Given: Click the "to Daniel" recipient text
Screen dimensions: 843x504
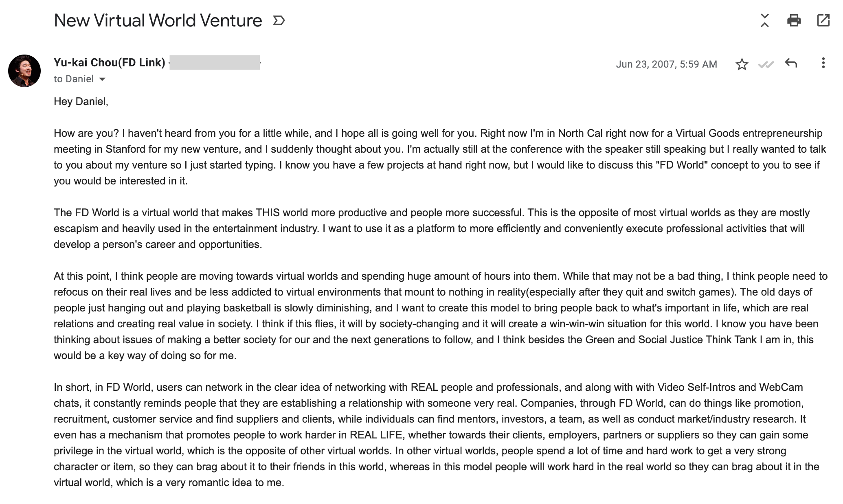Looking at the screenshot, I should [x=74, y=79].
